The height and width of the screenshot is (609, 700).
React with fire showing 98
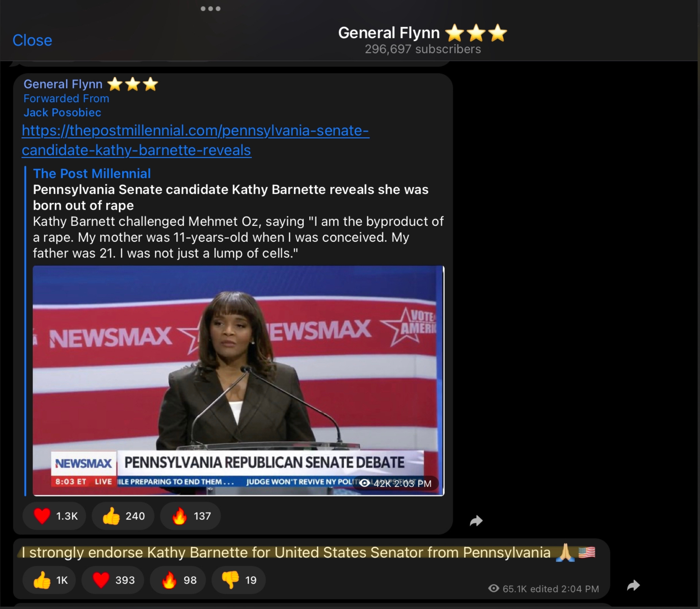tap(178, 580)
